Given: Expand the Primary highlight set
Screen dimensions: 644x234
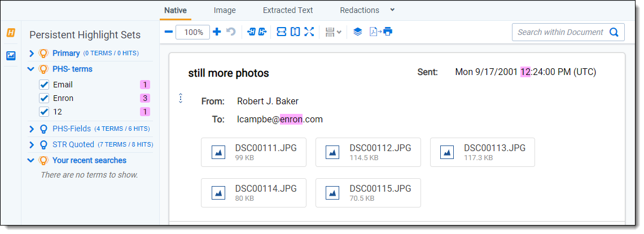Looking at the screenshot, I should click(x=32, y=54).
